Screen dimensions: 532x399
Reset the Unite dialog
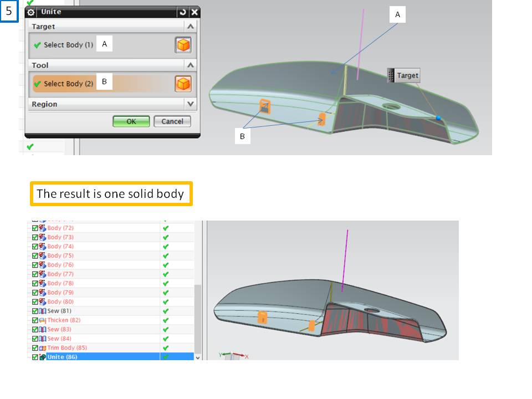click(x=183, y=12)
